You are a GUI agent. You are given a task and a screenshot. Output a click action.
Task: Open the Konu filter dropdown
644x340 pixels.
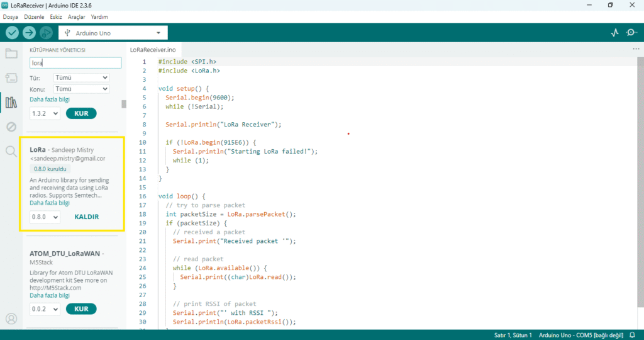click(81, 89)
